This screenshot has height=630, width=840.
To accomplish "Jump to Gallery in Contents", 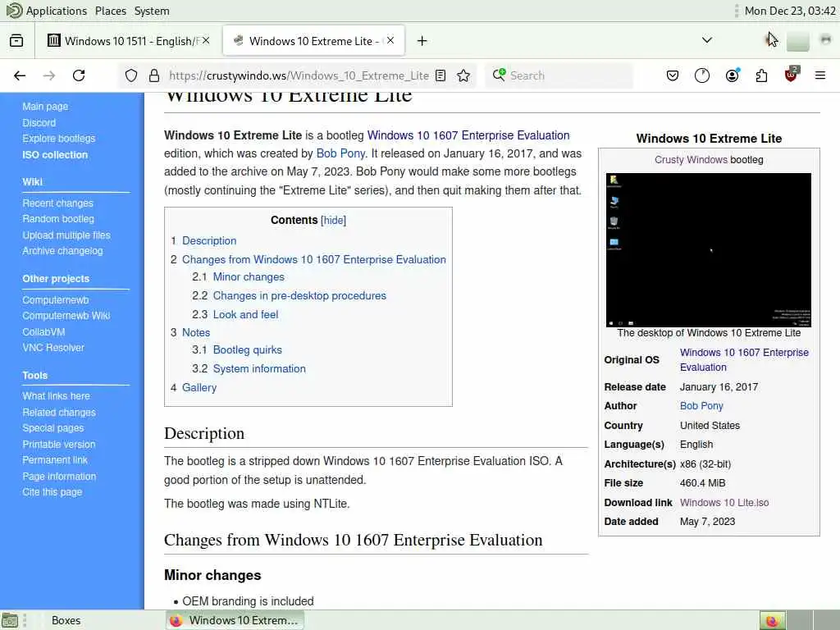I will pyautogui.click(x=199, y=387).
